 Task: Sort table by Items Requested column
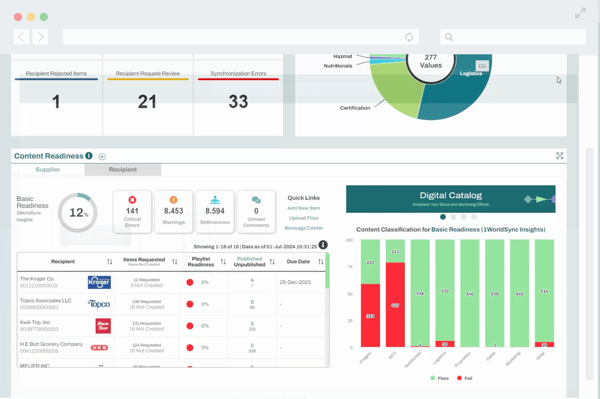(x=174, y=262)
